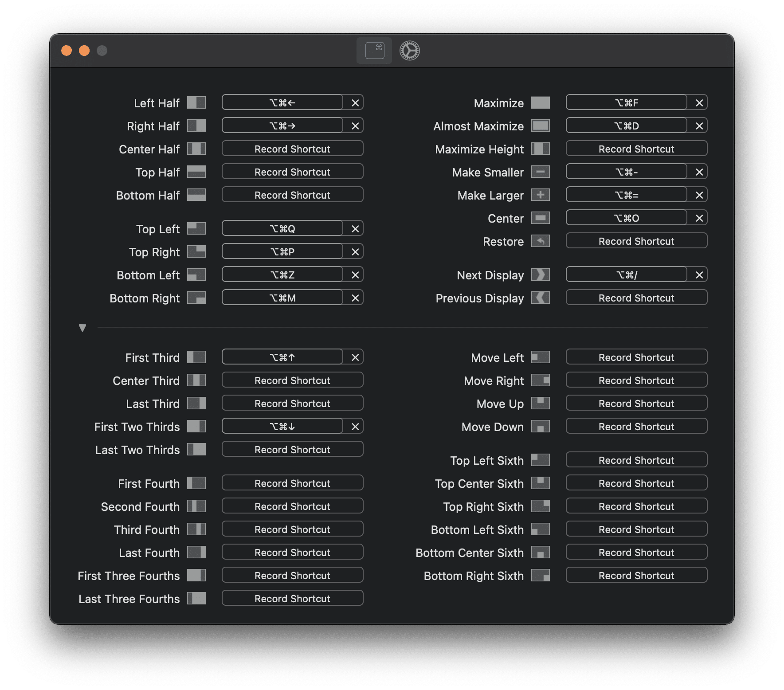This screenshot has height=690, width=784.
Task: Click the Top Left Sixth icon
Action: [x=541, y=460]
